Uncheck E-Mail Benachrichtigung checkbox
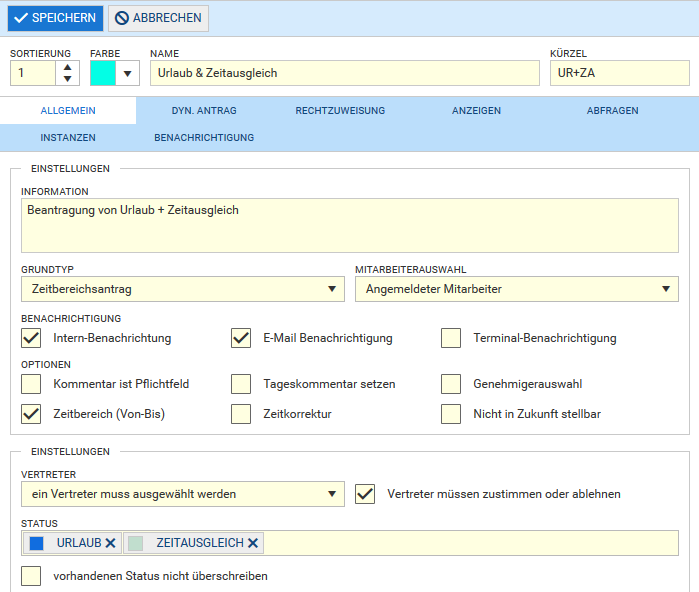The height and width of the screenshot is (592, 699). pyautogui.click(x=241, y=338)
